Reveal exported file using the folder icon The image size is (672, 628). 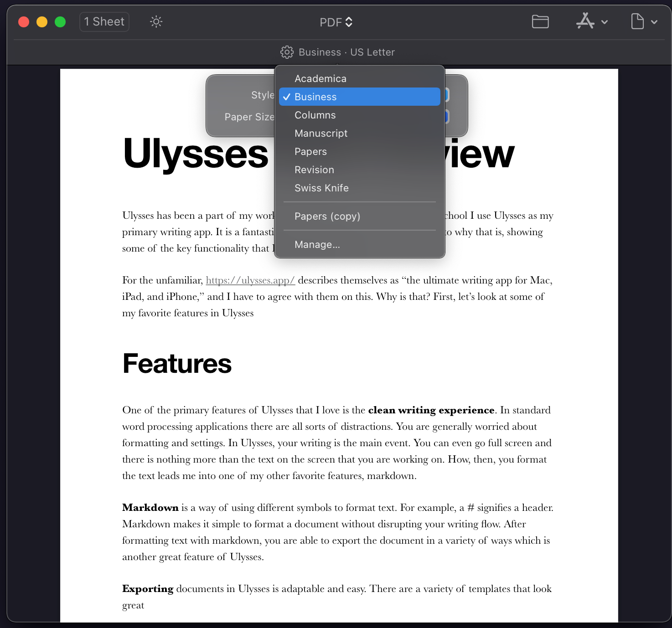pos(540,21)
